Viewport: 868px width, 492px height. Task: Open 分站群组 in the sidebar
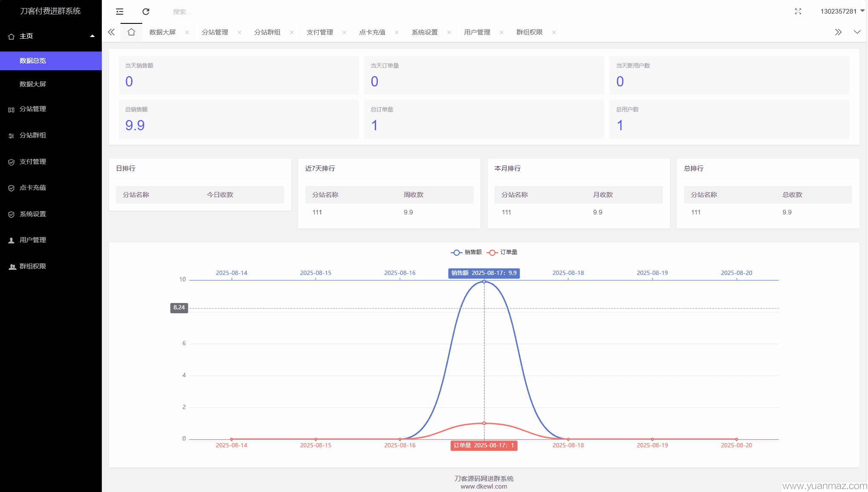click(51, 135)
